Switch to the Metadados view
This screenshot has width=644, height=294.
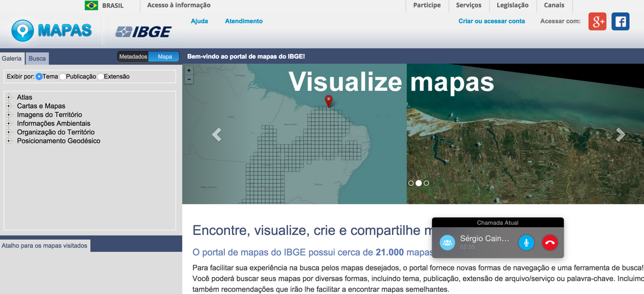(x=133, y=56)
